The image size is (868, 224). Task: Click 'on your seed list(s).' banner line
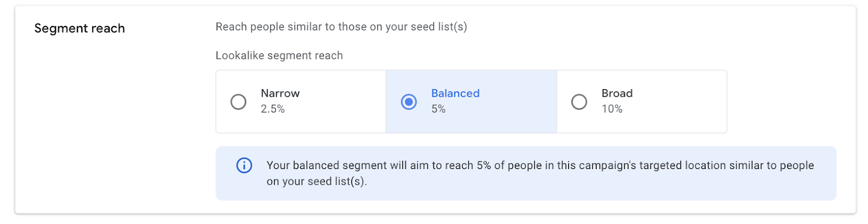pyautogui.click(x=317, y=181)
